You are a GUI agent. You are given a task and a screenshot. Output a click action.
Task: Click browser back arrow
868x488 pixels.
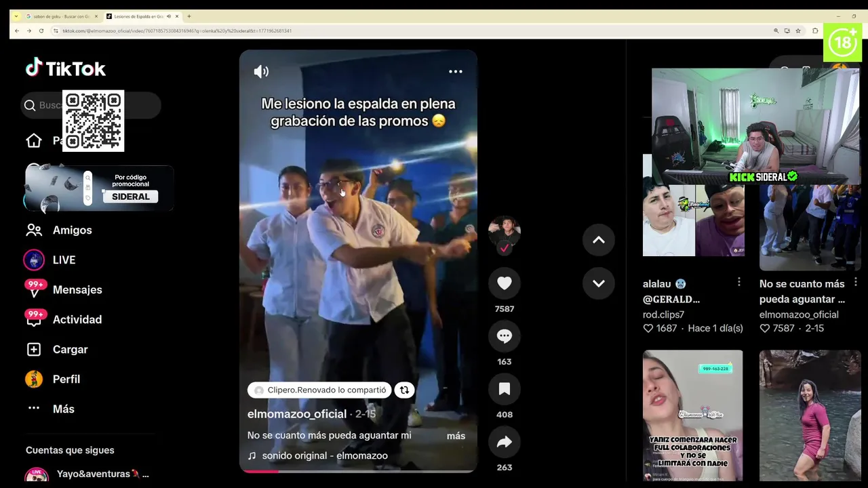click(x=16, y=30)
